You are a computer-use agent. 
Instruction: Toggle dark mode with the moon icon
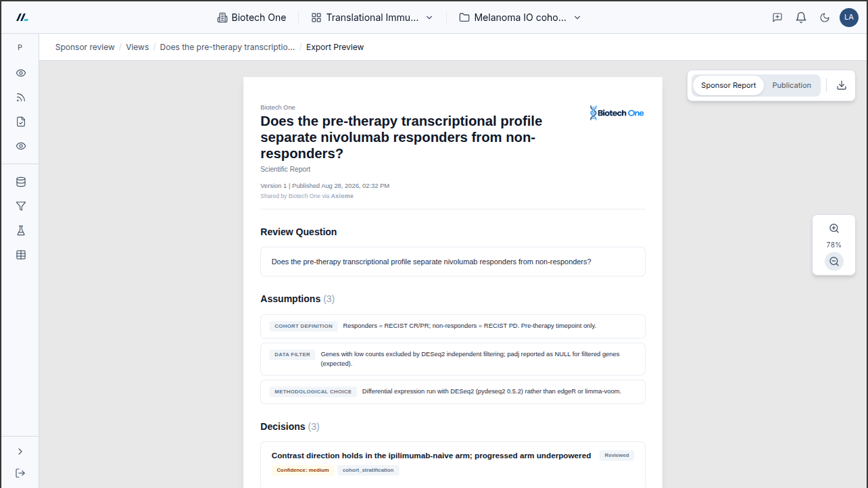[825, 18]
